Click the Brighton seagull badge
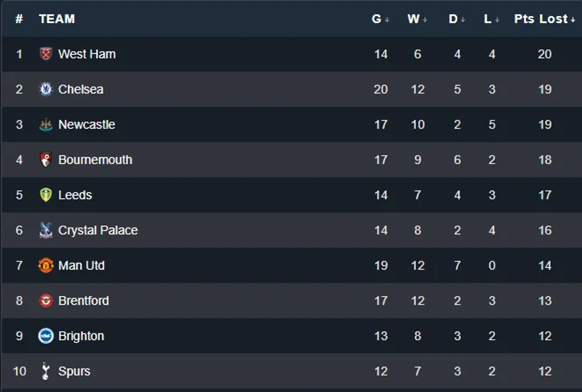 coord(46,336)
